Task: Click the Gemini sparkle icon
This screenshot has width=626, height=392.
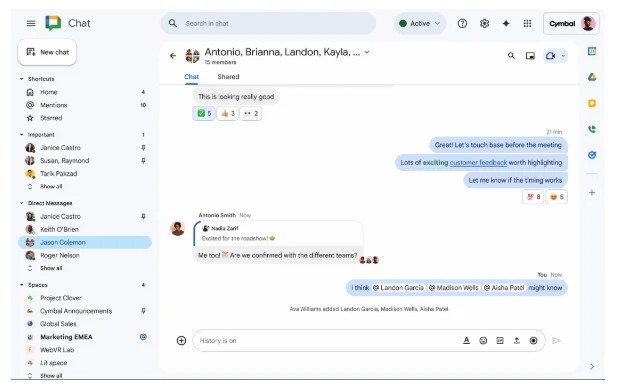Action: [x=506, y=24]
